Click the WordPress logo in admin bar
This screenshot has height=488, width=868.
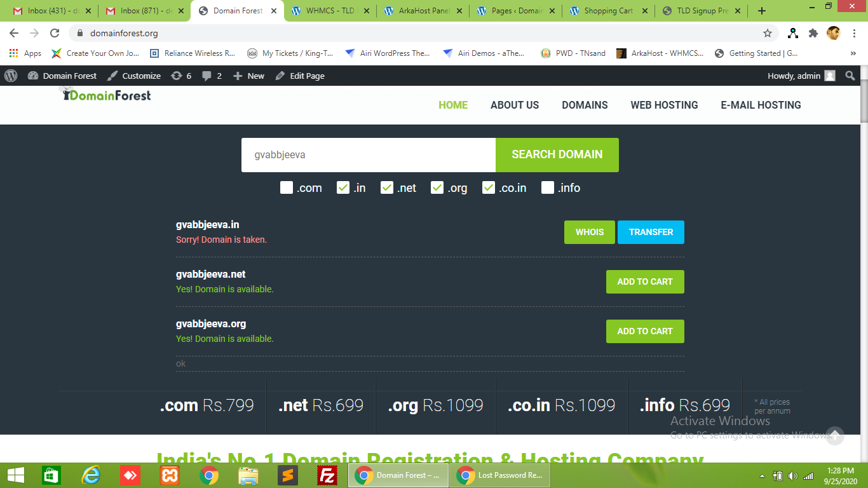click(x=11, y=76)
